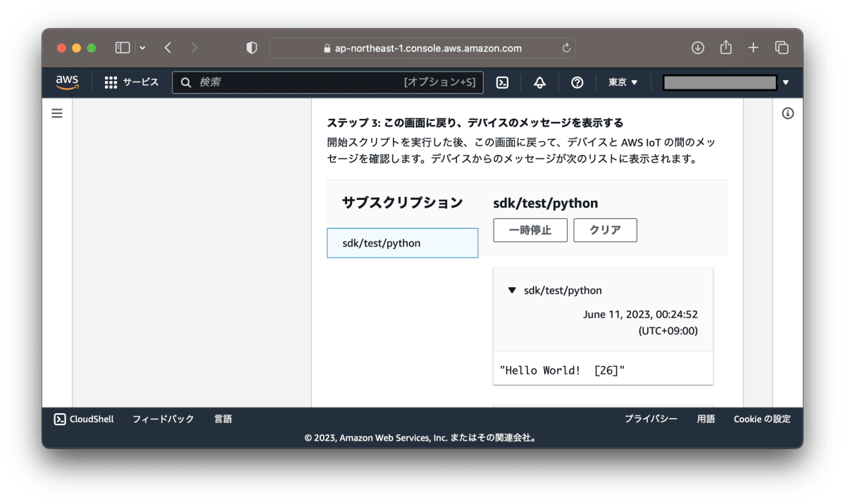Screen dimensions: 845x504
Task: Click the 言語 footer link
Action: tap(223, 419)
